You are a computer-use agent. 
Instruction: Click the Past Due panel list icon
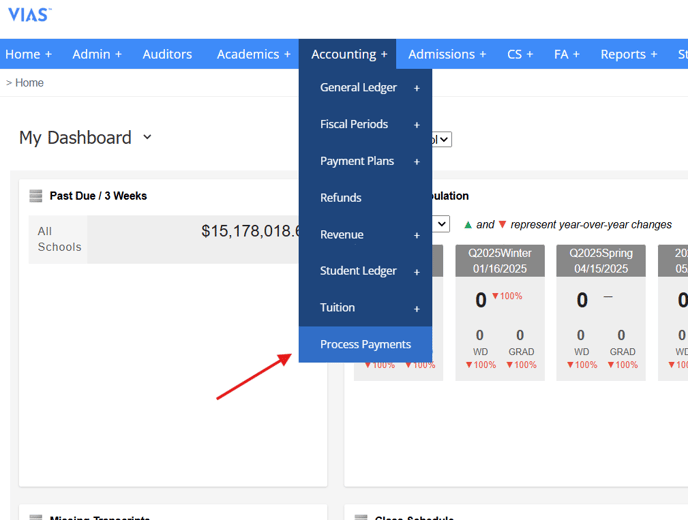[36, 196]
